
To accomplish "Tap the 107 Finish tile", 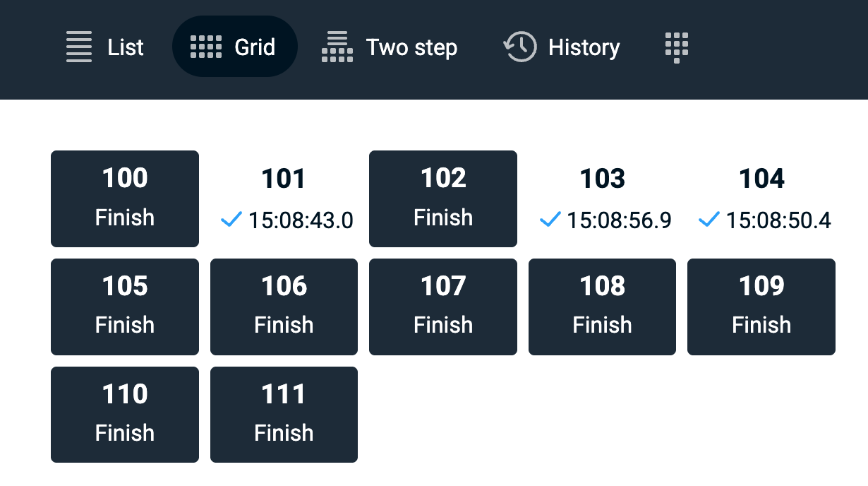I will coord(443,306).
